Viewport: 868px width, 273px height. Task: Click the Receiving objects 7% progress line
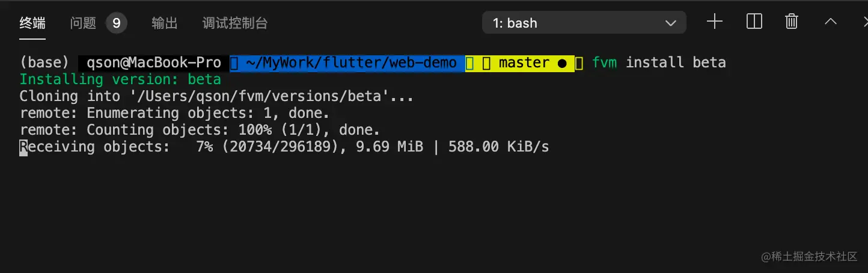coord(284,147)
